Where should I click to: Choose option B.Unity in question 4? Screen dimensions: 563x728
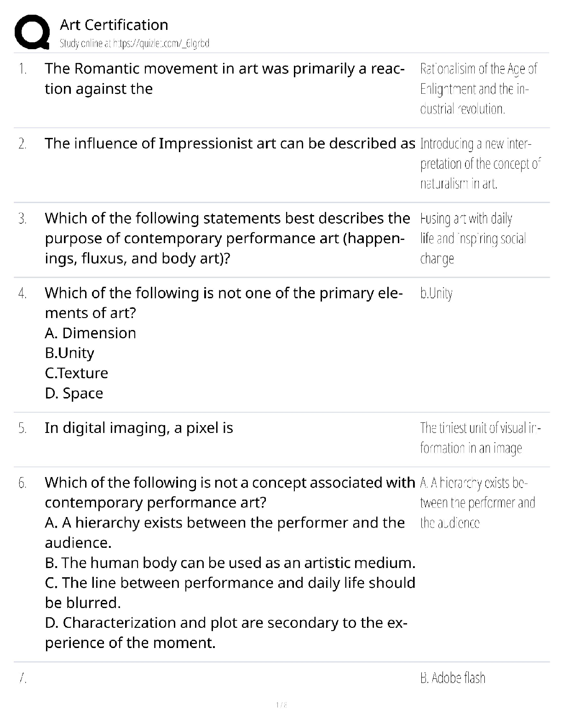[69, 353]
